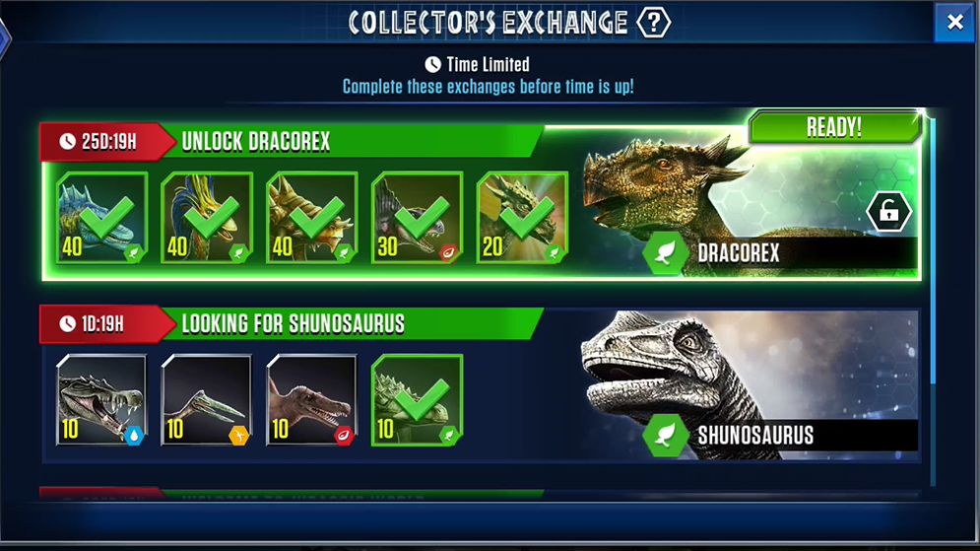Click the Time Limited clock icon

click(x=432, y=64)
